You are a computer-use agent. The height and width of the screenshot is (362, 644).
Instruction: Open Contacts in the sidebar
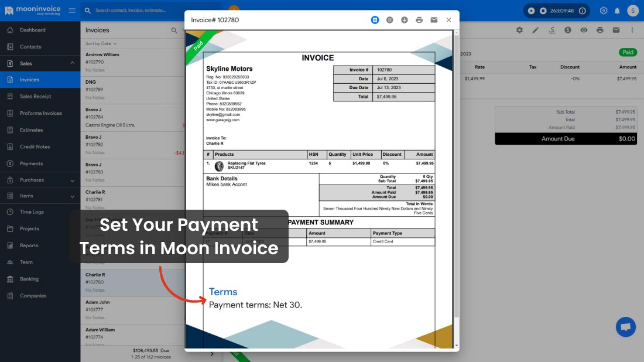point(40,47)
